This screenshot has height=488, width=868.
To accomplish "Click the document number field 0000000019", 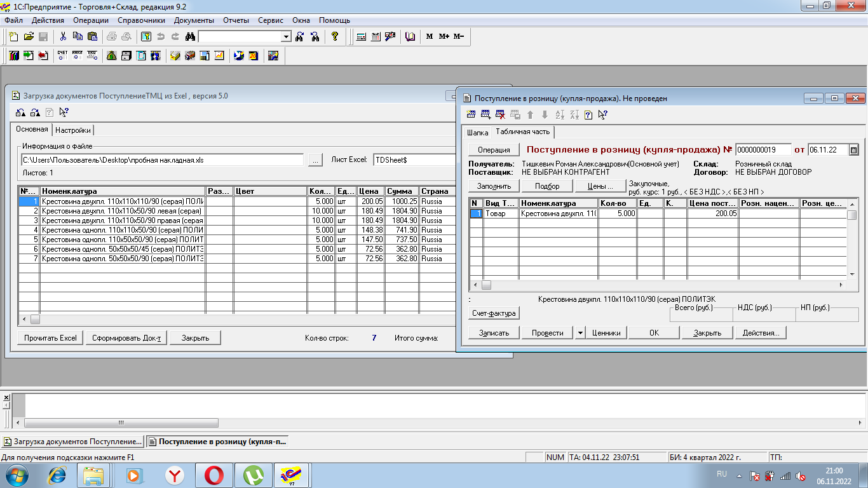I will click(x=763, y=150).
